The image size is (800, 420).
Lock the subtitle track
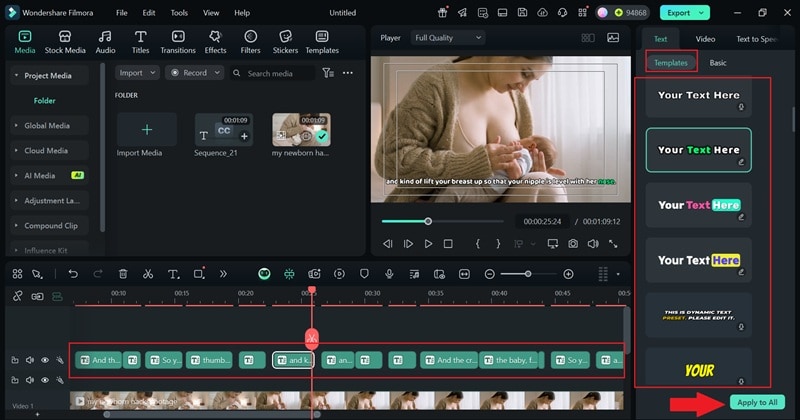tap(15, 360)
